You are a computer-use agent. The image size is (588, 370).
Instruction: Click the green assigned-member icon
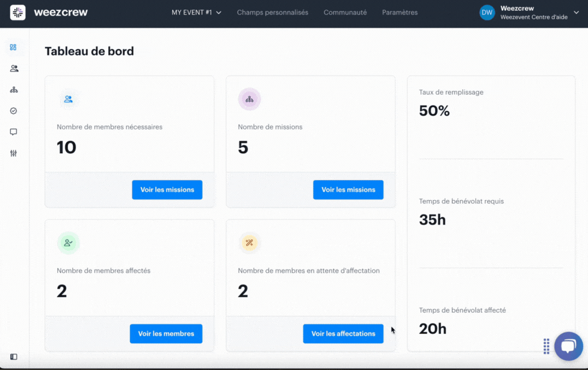[x=68, y=243]
